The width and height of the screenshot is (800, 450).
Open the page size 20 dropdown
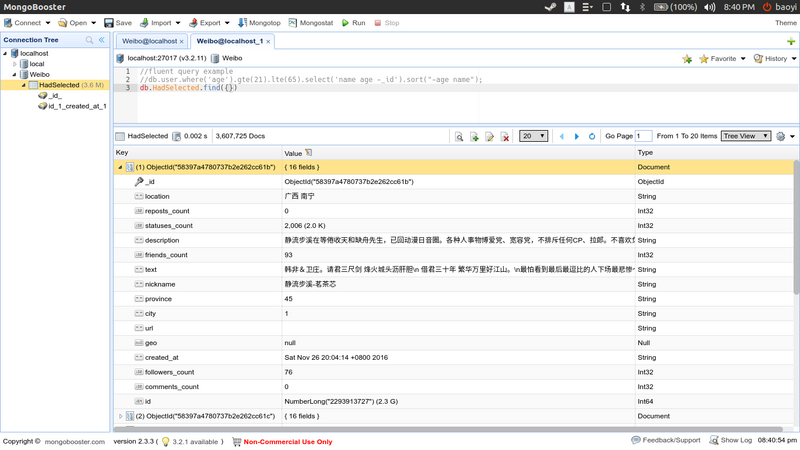click(534, 136)
